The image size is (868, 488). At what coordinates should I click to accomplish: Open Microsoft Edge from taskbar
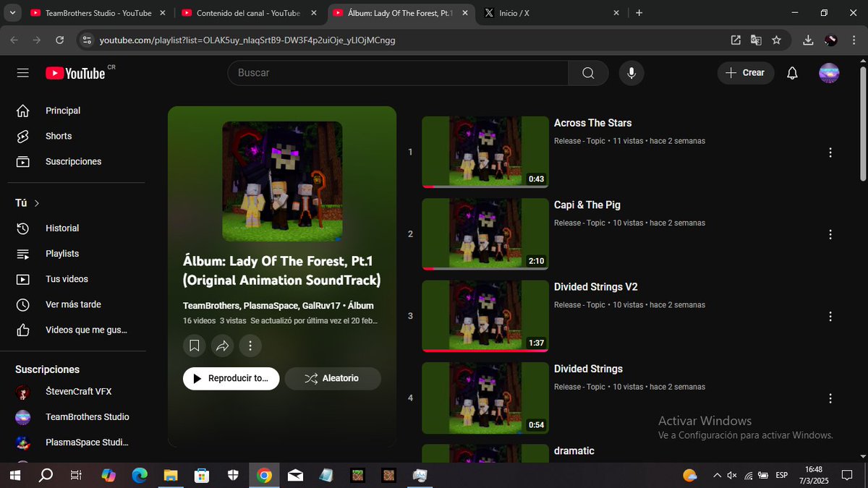click(x=140, y=475)
